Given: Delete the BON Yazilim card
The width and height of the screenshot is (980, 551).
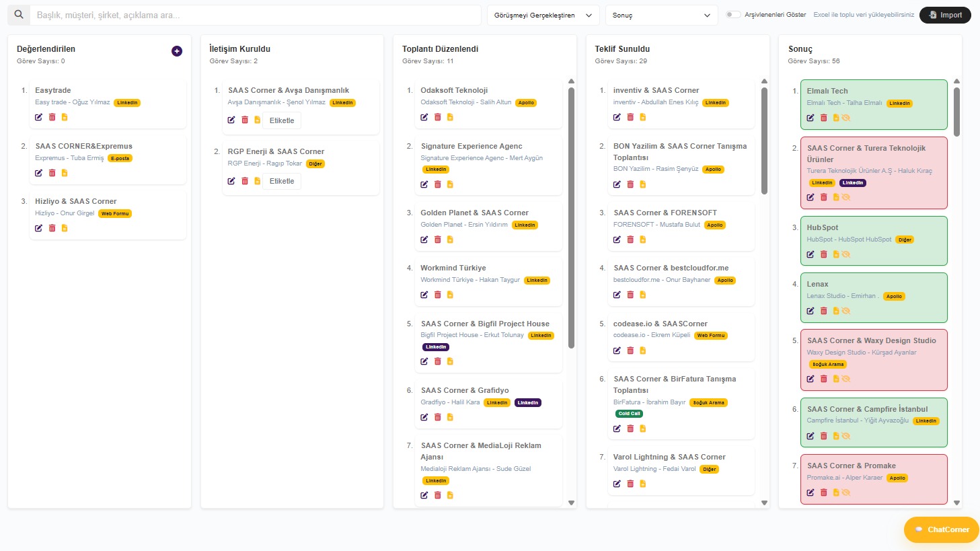Looking at the screenshot, I should pyautogui.click(x=630, y=184).
